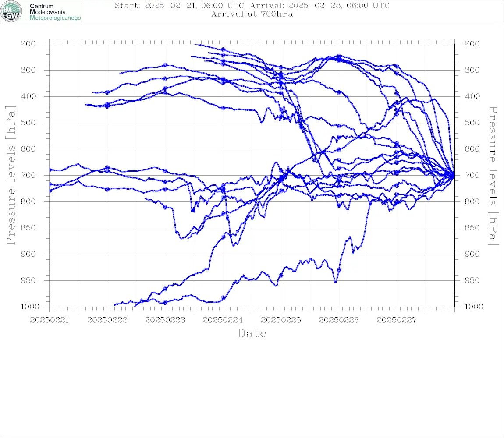Click the right axis 1000 label

pyautogui.click(x=474, y=307)
